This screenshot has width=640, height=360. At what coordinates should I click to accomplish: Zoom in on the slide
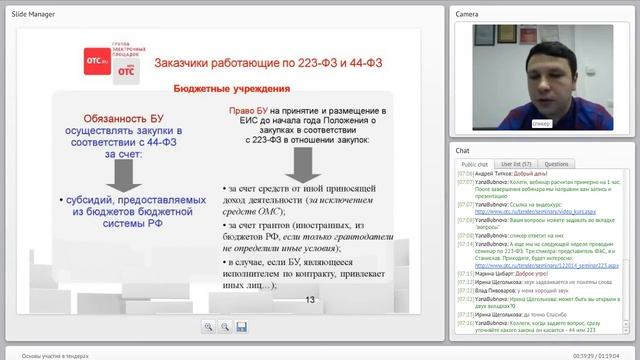pyautogui.click(x=208, y=327)
